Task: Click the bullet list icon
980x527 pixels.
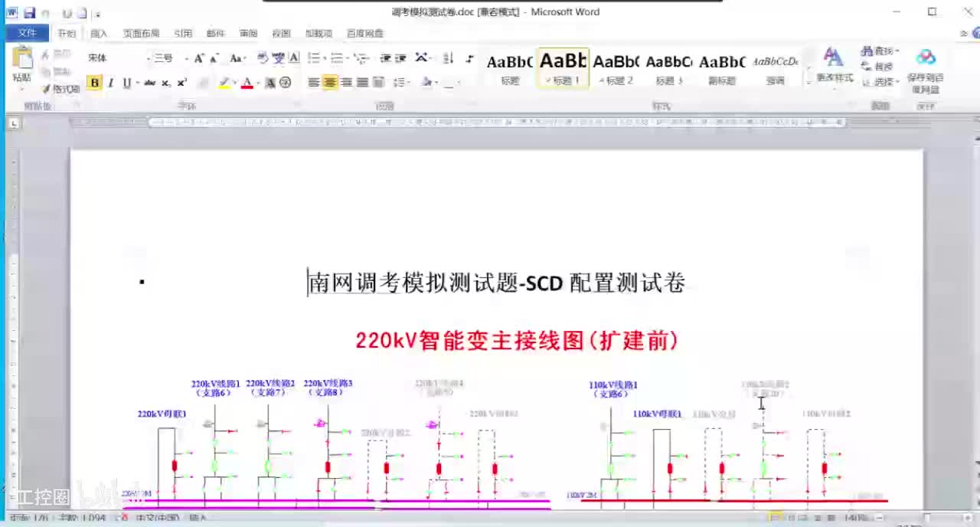Action: [314, 58]
